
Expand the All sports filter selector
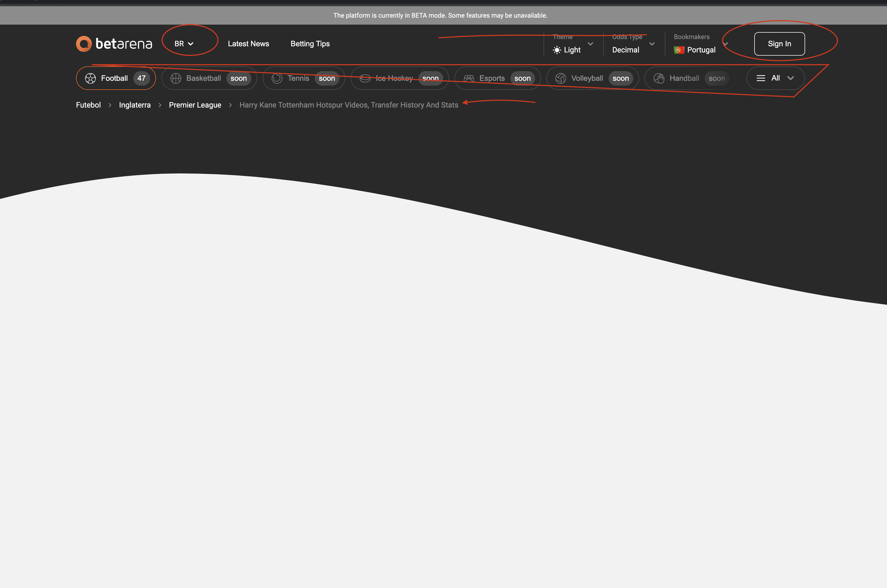pos(775,78)
